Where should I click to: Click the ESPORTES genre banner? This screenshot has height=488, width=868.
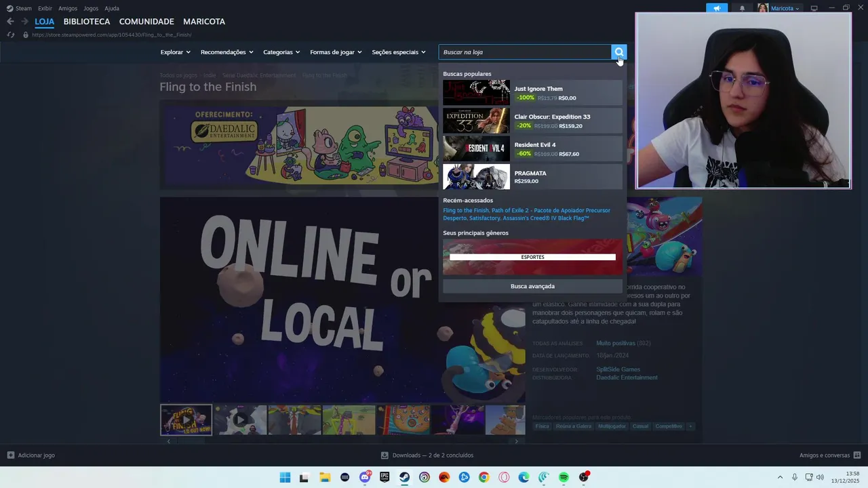532,257
